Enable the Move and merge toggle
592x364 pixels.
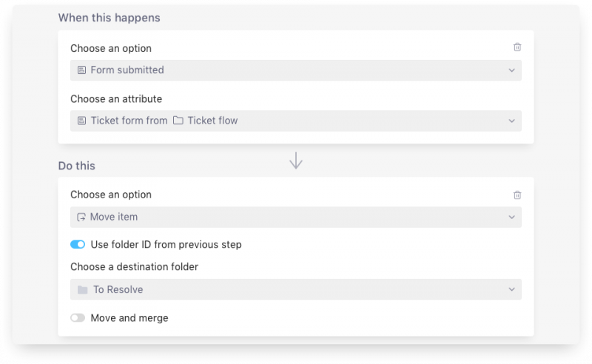(x=78, y=318)
